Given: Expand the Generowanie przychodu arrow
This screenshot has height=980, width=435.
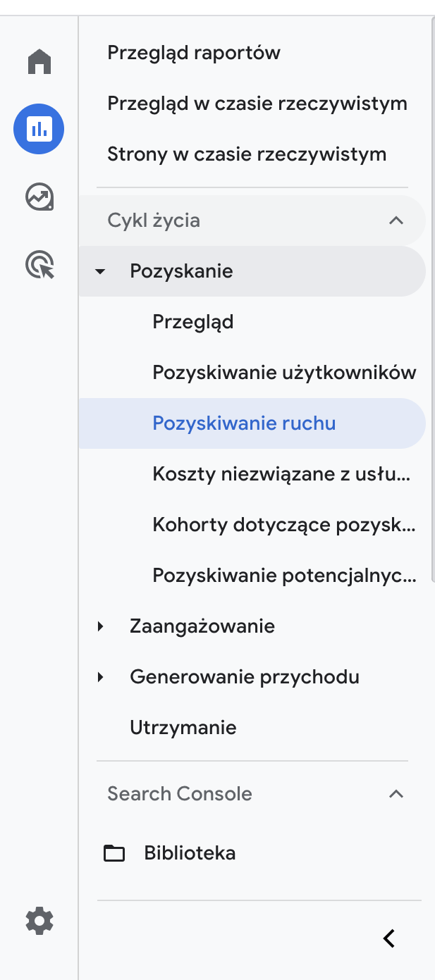Looking at the screenshot, I should [100, 677].
